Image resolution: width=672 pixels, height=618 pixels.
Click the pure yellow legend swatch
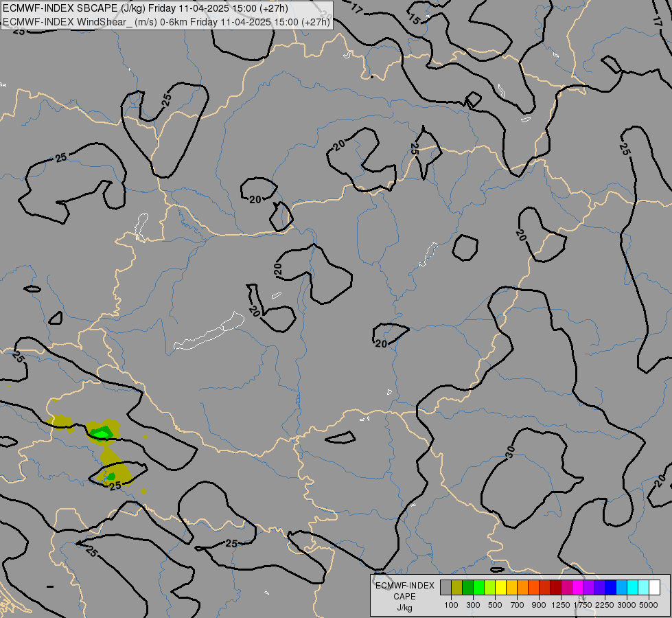pos(500,587)
